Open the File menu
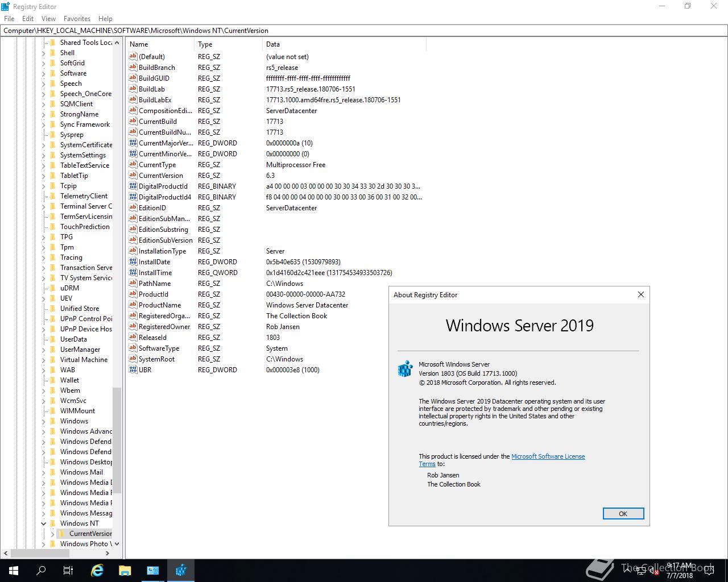 point(9,18)
